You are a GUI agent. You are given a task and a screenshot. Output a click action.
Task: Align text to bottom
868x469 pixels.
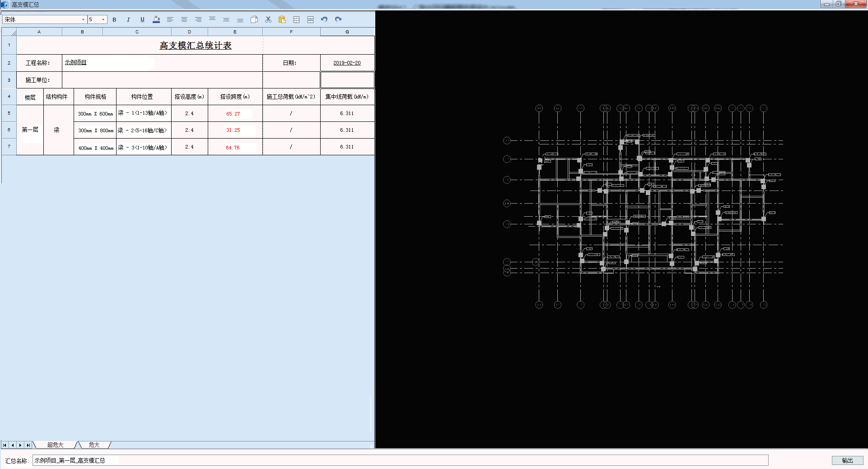[240, 19]
